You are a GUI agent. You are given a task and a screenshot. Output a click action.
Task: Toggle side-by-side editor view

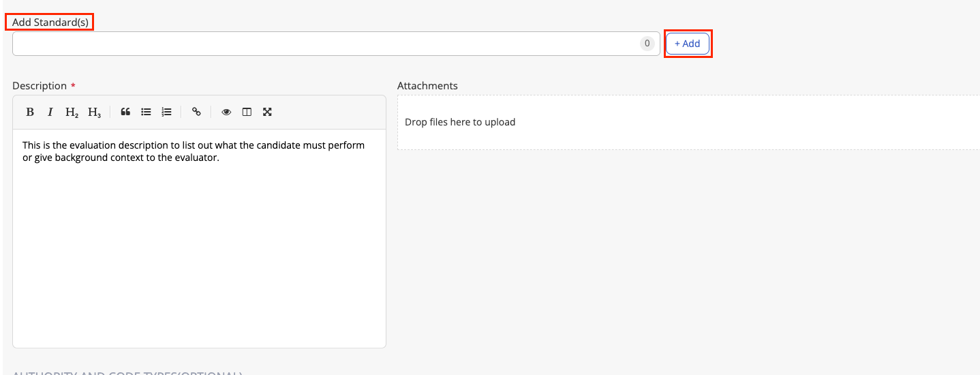[x=247, y=112]
